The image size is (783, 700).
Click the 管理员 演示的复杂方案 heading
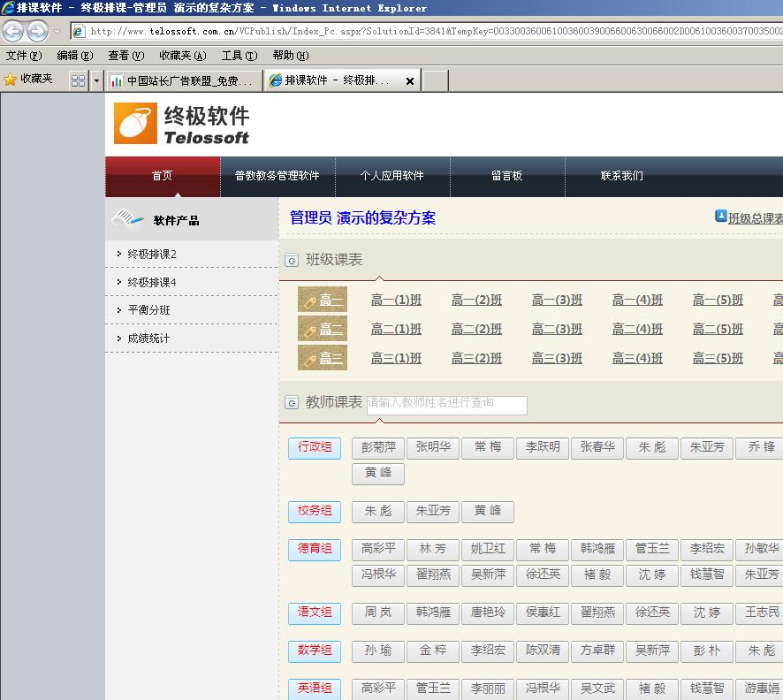point(363,218)
